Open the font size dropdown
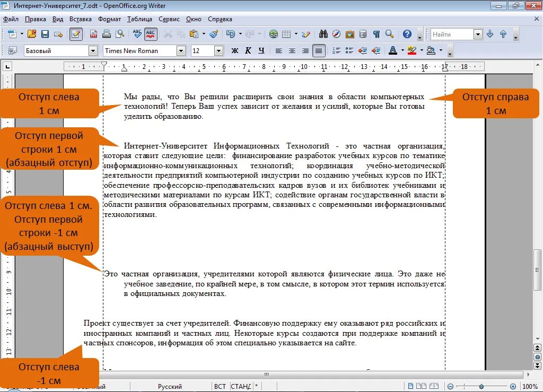The image size is (543, 392). click(218, 51)
